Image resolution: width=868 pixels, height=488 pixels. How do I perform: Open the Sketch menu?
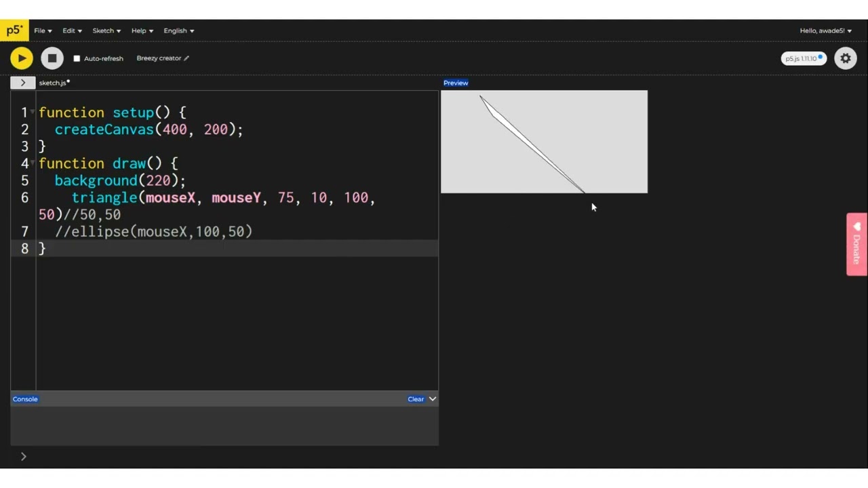click(106, 30)
